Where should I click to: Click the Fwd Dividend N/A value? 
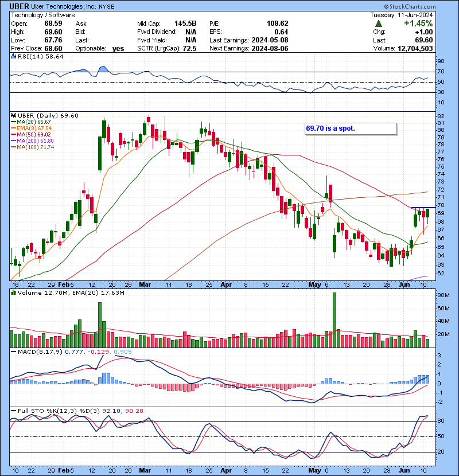click(x=190, y=32)
